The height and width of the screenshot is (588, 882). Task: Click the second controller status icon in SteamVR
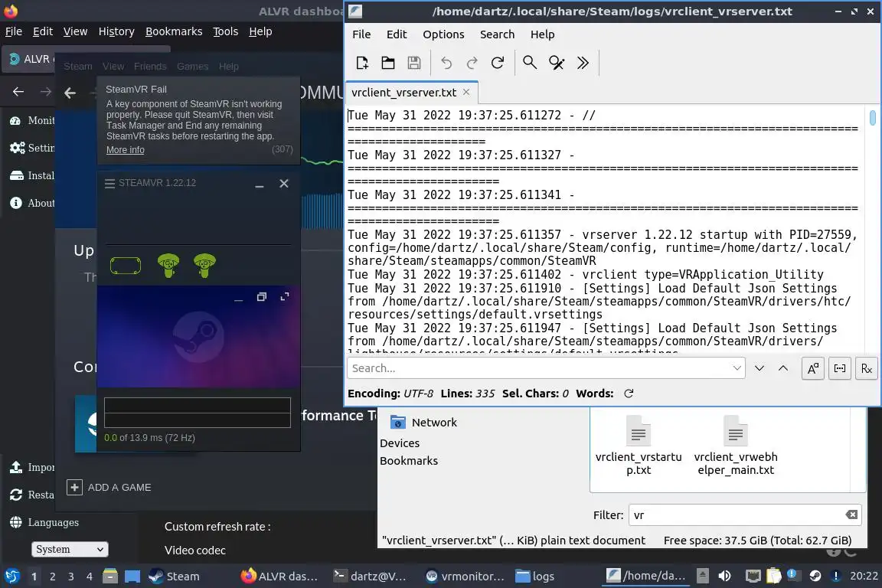click(204, 266)
